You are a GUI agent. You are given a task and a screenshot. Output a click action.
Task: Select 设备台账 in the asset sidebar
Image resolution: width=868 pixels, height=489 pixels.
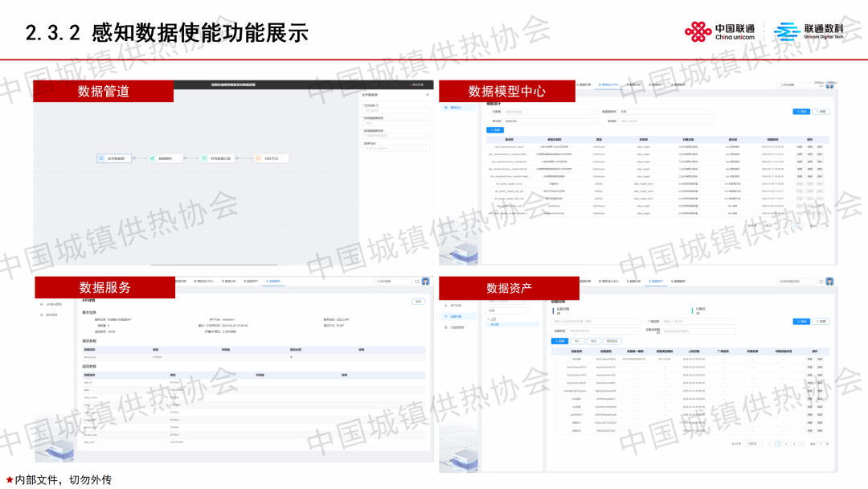tap(456, 316)
